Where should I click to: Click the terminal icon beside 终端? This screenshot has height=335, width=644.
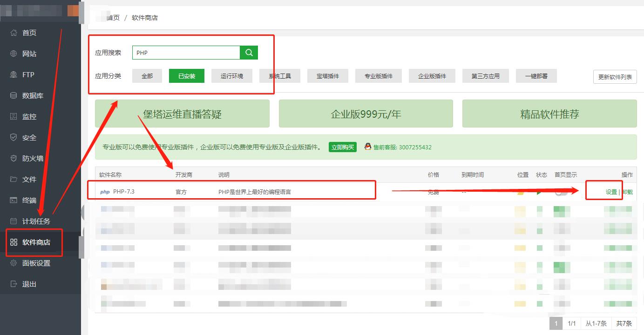[14, 200]
